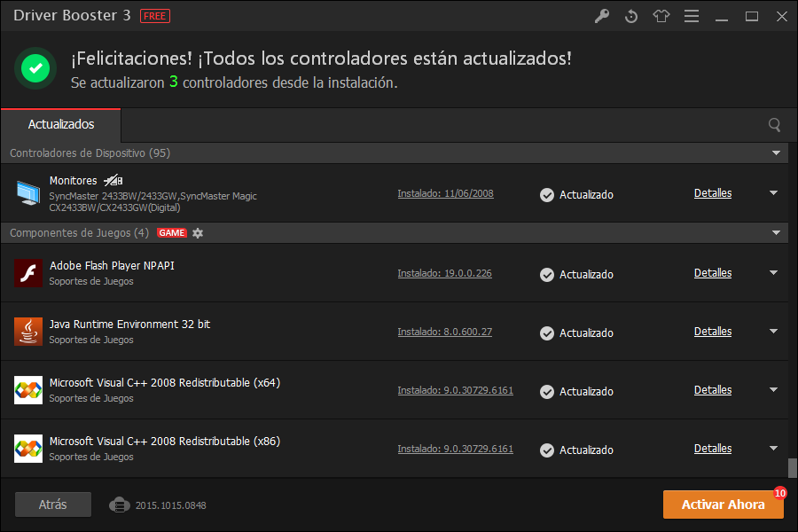Click the key license icon in title bar
This screenshot has width=798, height=532.
602,16
